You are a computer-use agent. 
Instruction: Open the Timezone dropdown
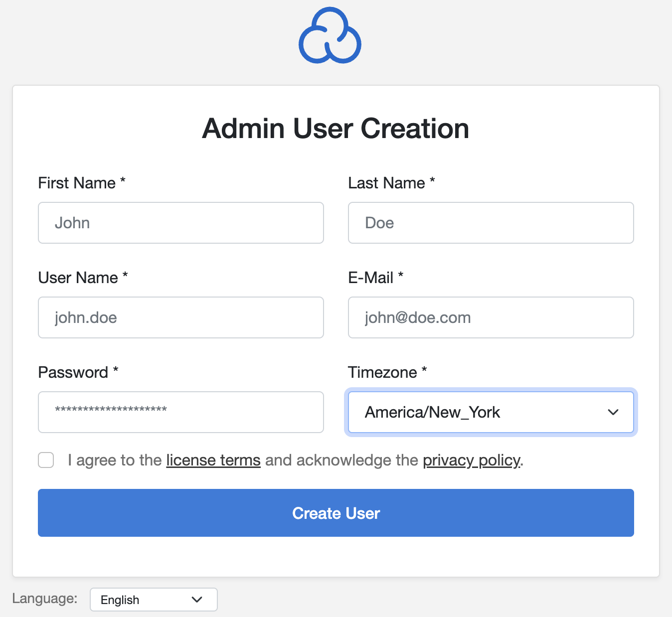click(491, 412)
